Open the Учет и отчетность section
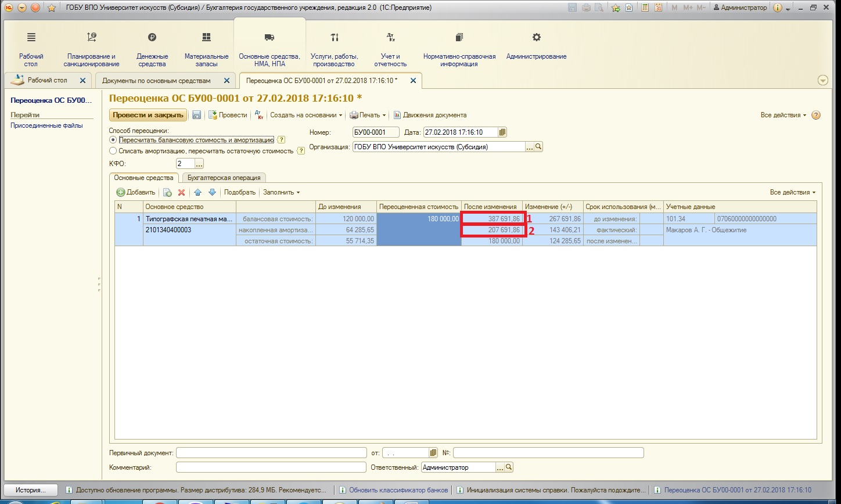The image size is (841, 504). (390, 49)
